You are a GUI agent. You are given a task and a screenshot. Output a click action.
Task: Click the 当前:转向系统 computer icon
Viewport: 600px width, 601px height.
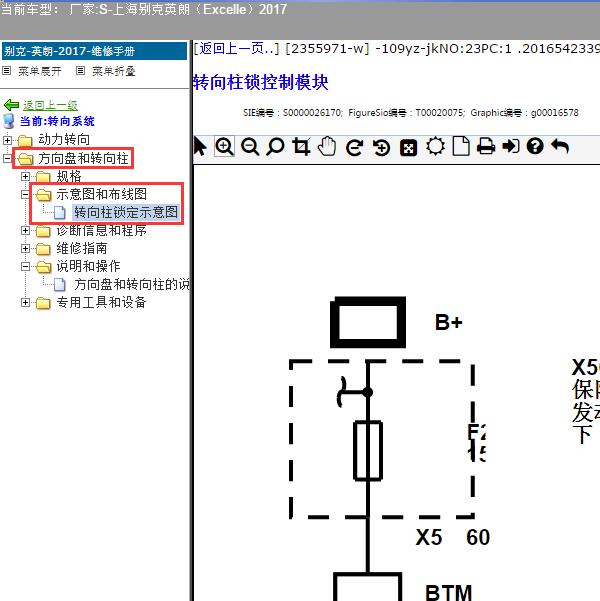(x=9, y=121)
